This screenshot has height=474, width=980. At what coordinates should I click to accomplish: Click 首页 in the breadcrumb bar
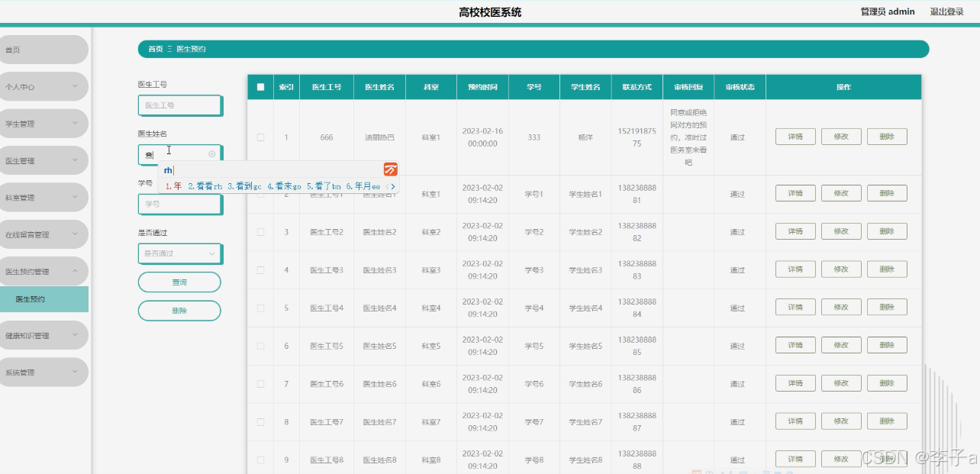155,49
